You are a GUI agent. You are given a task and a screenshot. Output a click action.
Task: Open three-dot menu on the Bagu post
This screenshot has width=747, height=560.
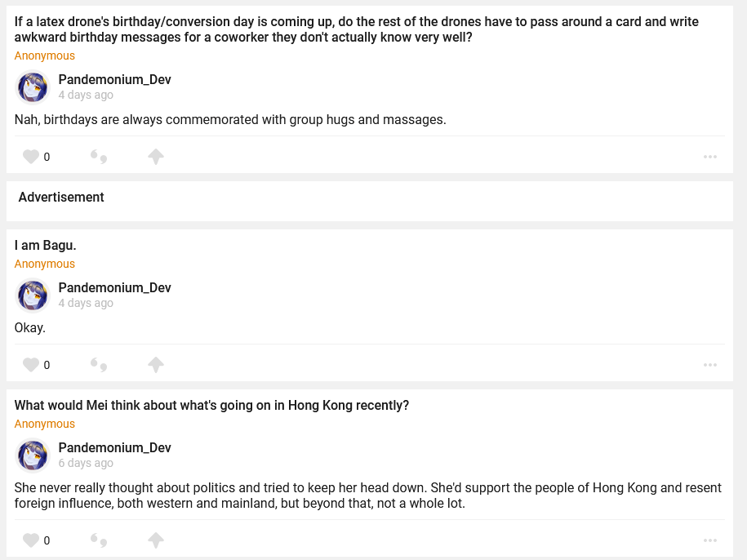click(x=709, y=365)
